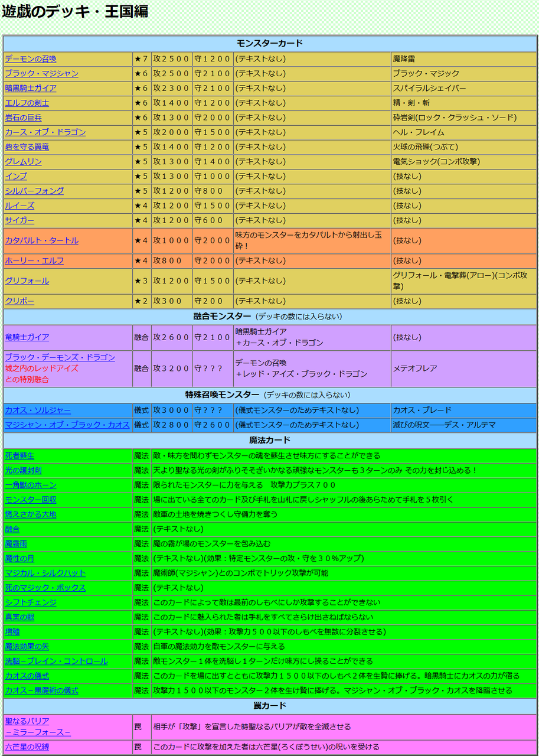
Task: Click the 増殖 link
Action: (12, 632)
